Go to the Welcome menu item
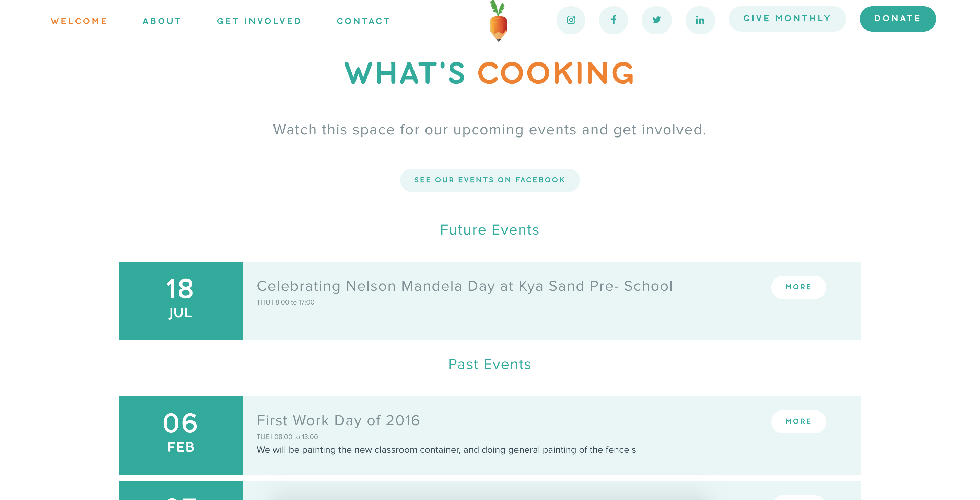The height and width of the screenshot is (500, 980). (x=79, y=21)
